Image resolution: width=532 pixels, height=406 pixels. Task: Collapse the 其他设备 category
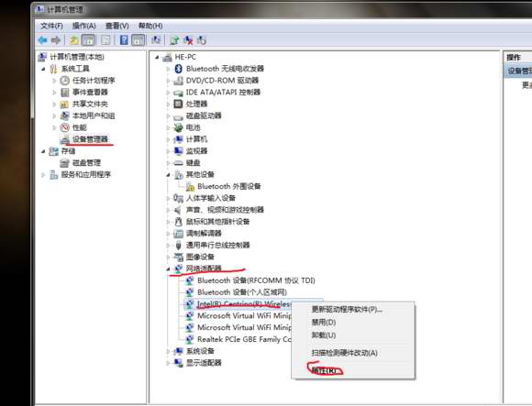(168, 175)
